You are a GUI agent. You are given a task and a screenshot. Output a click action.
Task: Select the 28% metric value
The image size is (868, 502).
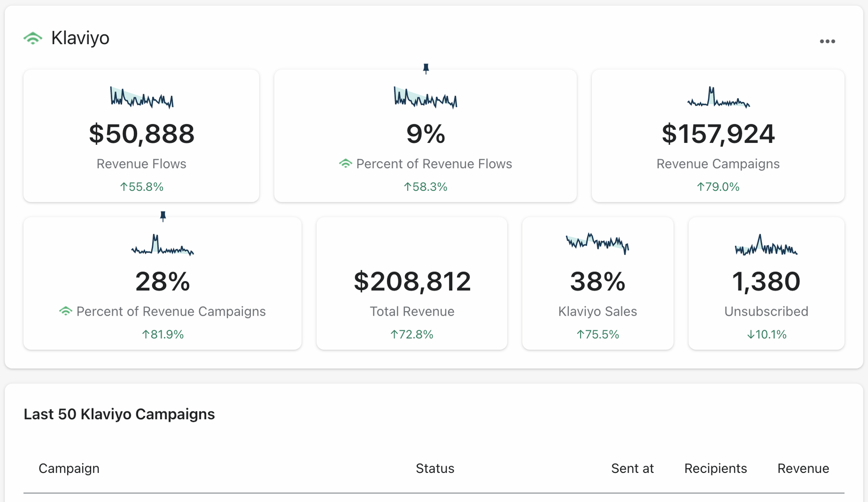(x=163, y=281)
